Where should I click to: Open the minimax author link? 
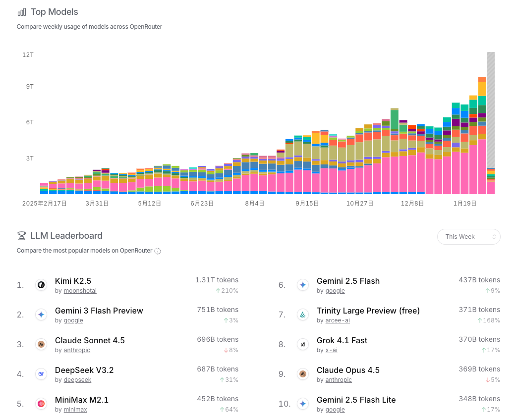pyautogui.click(x=75, y=410)
